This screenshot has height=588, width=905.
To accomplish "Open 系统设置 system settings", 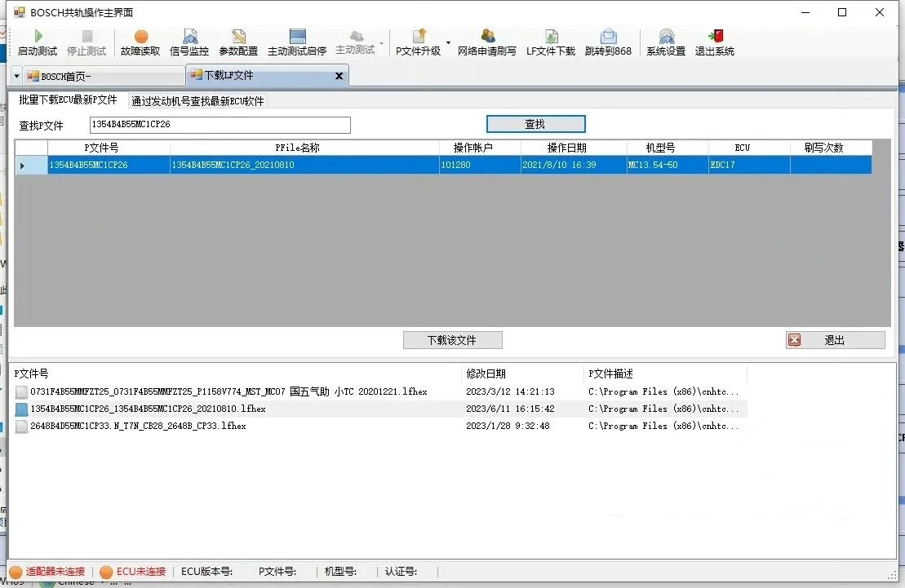I will (666, 43).
